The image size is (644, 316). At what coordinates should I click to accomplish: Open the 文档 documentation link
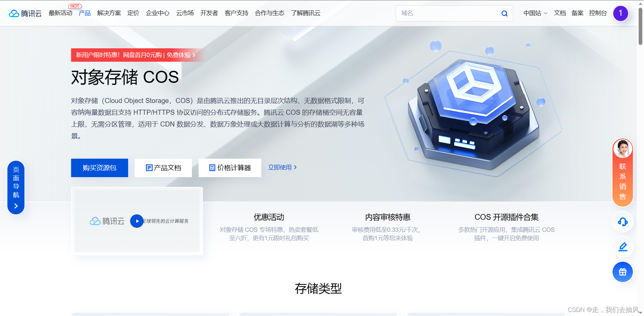(x=559, y=13)
